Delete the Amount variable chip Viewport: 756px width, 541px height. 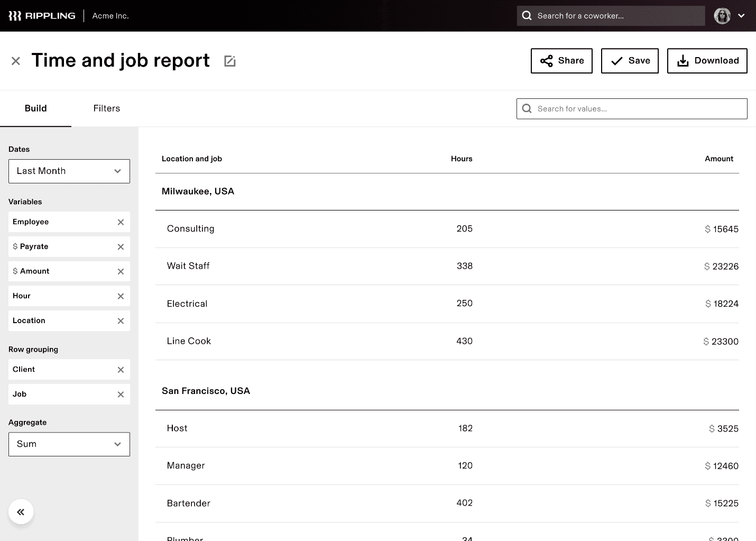pyautogui.click(x=121, y=271)
